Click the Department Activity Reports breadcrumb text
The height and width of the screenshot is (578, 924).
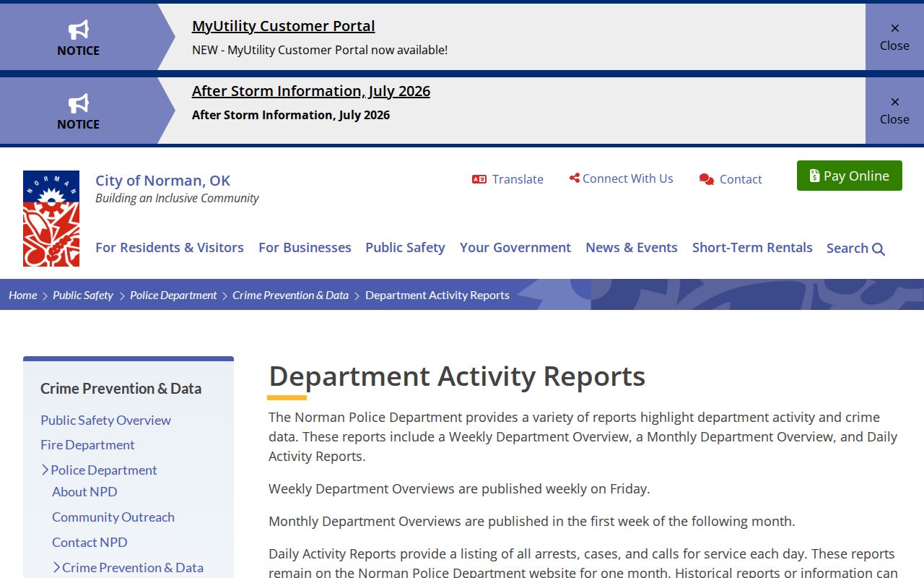coord(437,295)
